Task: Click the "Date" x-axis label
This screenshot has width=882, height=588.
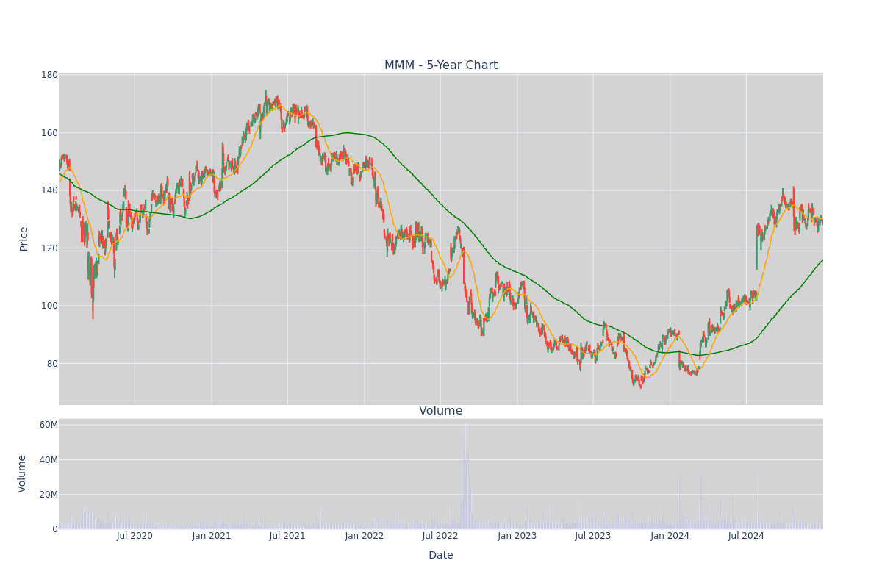Action: click(441, 555)
